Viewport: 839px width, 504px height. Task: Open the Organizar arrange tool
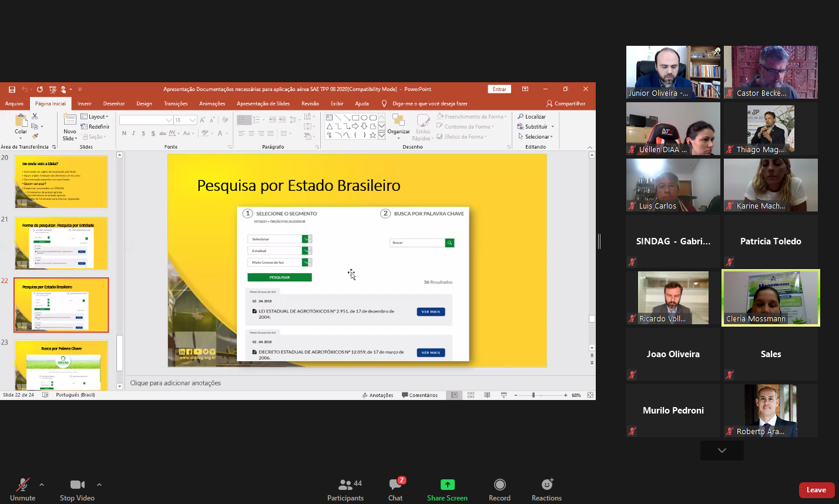tap(398, 125)
